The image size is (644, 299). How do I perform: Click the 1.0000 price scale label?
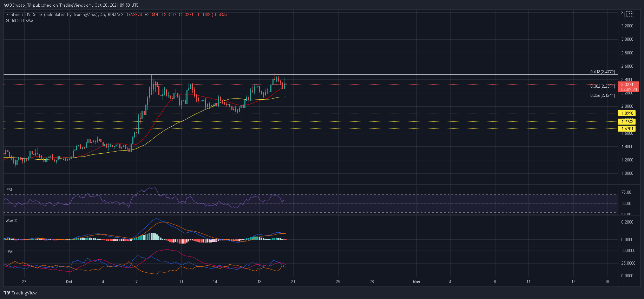[x=627, y=173]
